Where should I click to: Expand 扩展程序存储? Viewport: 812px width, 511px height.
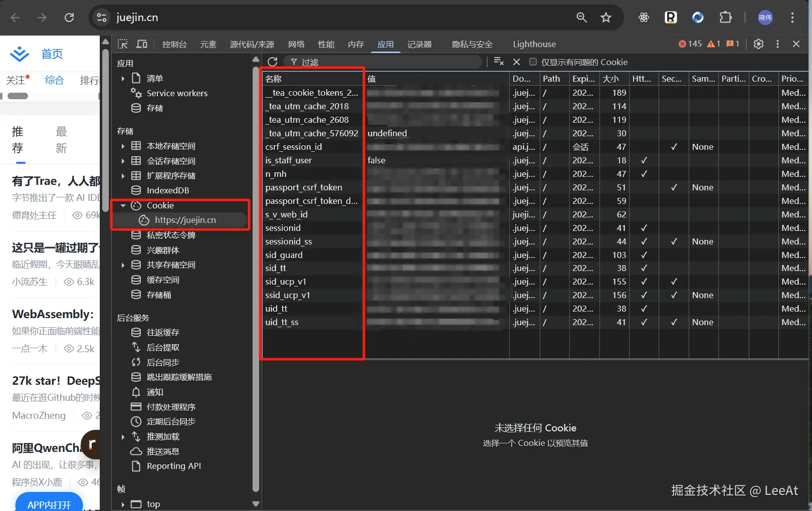pyautogui.click(x=123, y=176)
